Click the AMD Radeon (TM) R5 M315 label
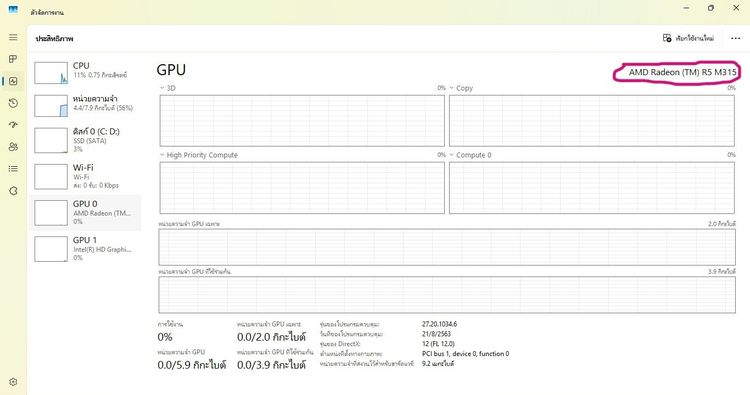The image size is (750, 395). 682,72
